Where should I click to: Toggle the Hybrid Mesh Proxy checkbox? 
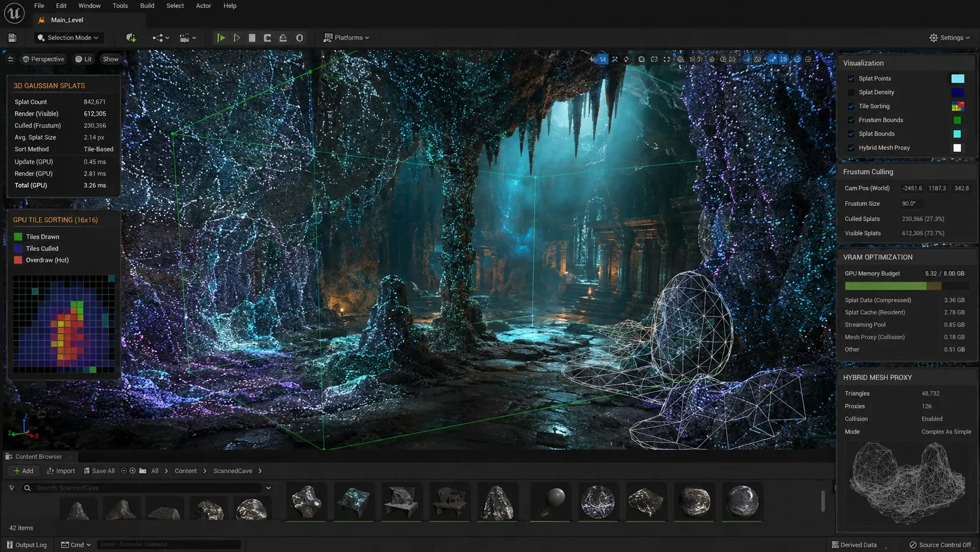tap(851, 148)
